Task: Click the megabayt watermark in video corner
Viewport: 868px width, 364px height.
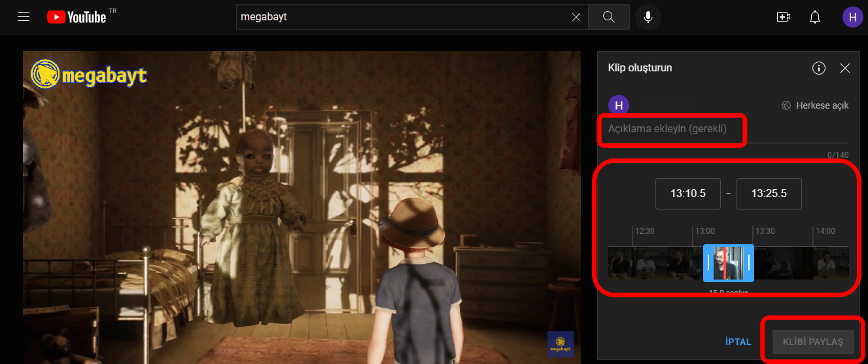Action: (x=560, y=344)
